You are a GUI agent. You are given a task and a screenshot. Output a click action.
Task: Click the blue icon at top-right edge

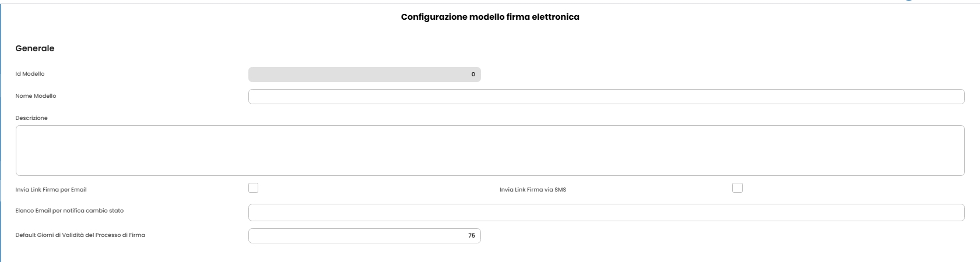(x=909, y=1)
